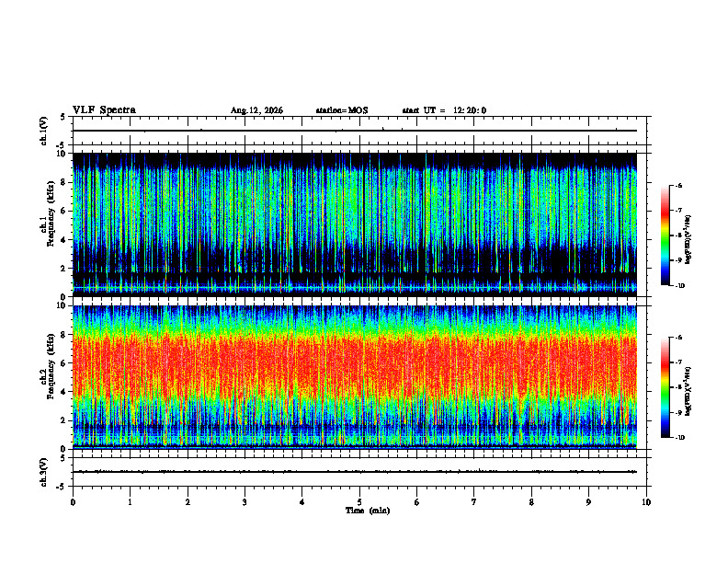Click the '4' kHz tick of ch.2 spectrogram
728x563 pixels.
[63, 392]
